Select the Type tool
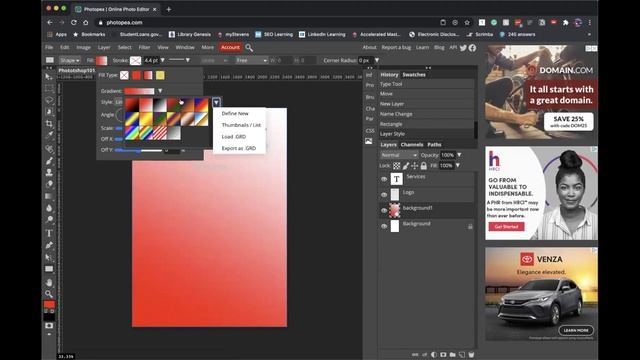 49,233
